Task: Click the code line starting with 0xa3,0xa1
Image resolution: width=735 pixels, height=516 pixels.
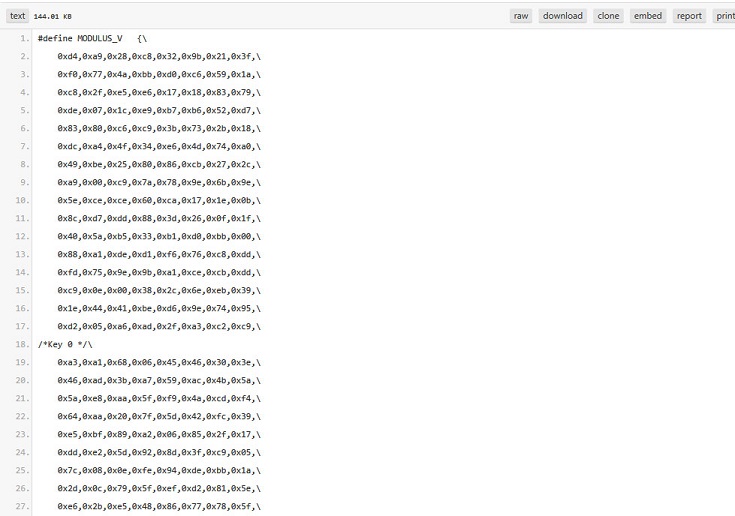Action: tap(159, 362)
